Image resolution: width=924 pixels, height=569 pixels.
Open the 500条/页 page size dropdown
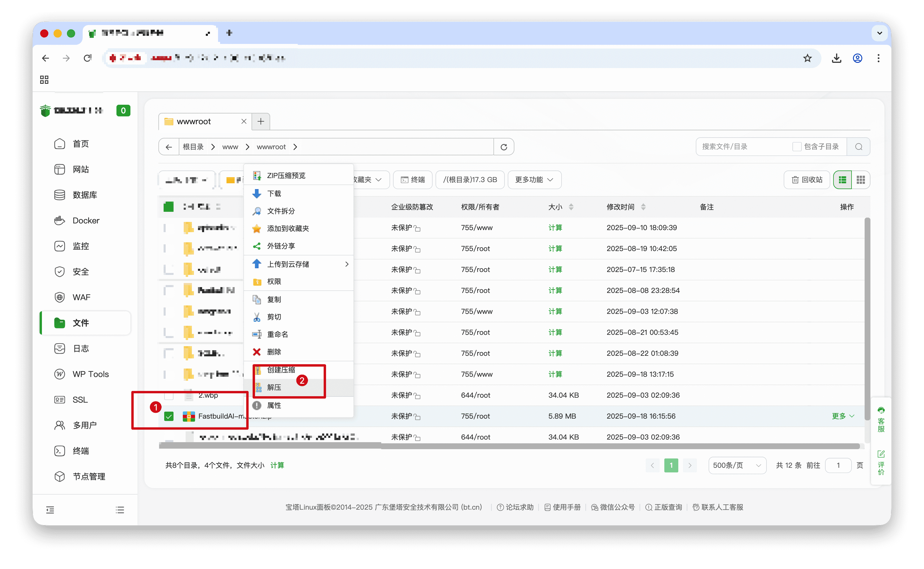point(737,465)
